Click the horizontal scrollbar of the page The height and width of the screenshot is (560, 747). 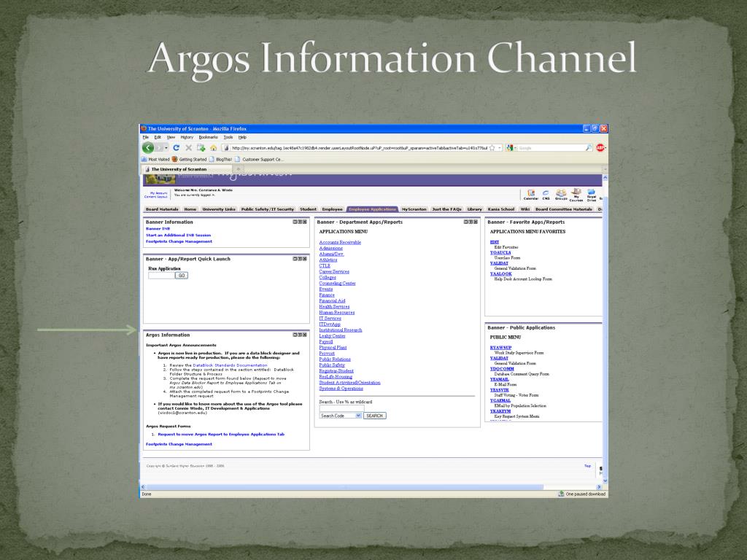coord(370,487)
